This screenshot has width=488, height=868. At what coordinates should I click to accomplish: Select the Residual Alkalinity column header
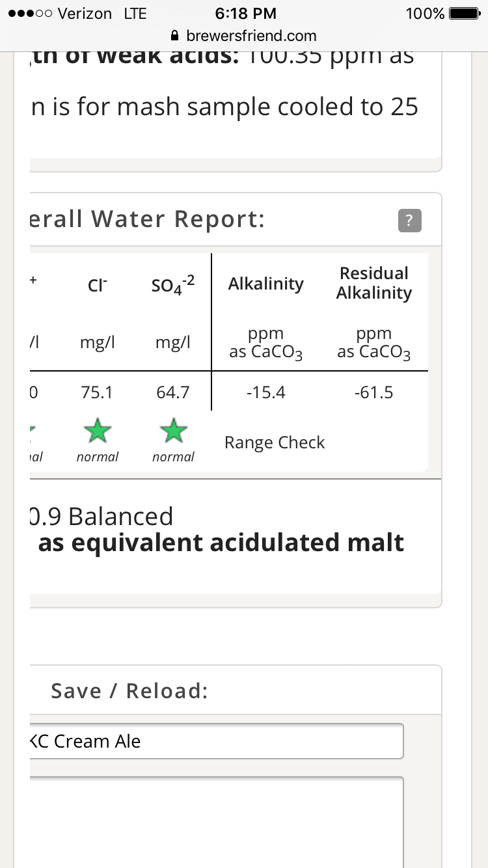(374, 283)
